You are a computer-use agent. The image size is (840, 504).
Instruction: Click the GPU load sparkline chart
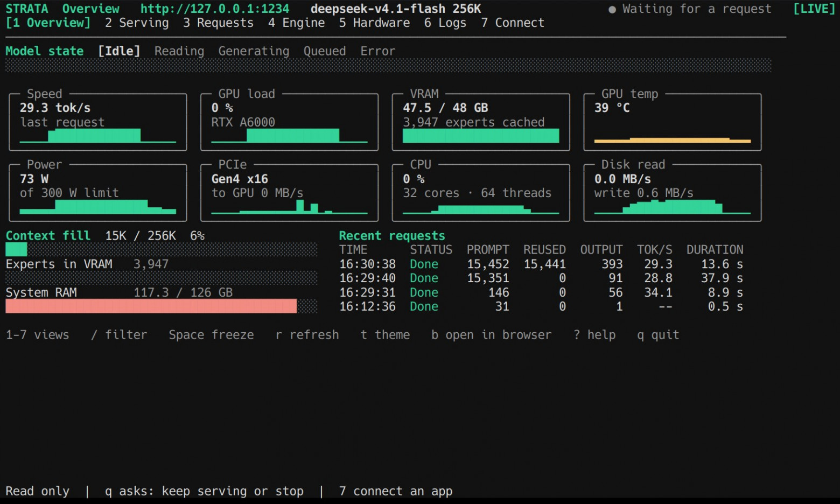click(290, 136)
